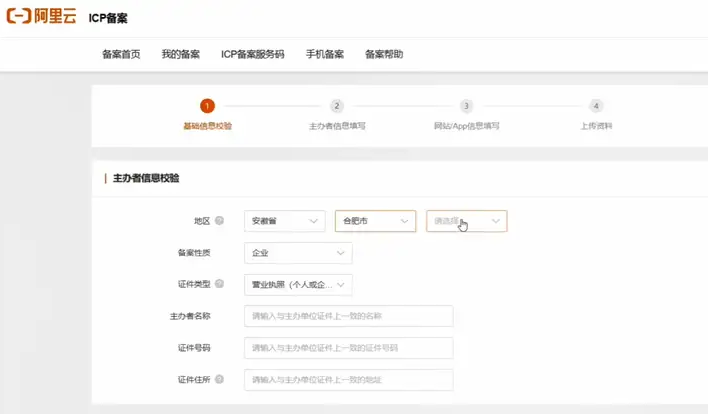
Task: Open the 备案帮助 navigation link
Action: [x=384, y=54]
